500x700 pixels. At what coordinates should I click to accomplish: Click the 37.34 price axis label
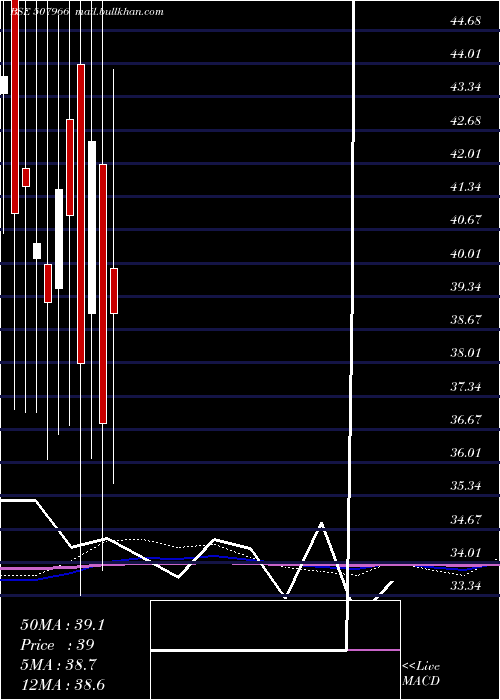pyautogui.click(x=466, y=386)
